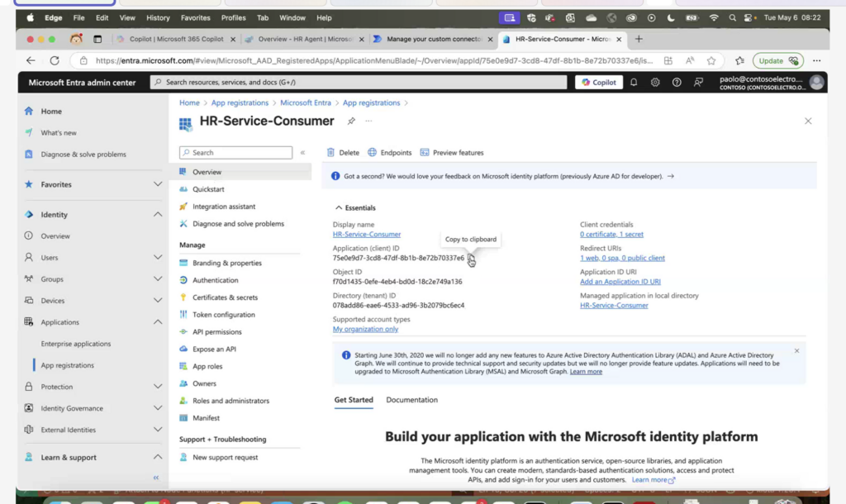
Task: Open Edge settings and more menu
Action: [817, 61]
